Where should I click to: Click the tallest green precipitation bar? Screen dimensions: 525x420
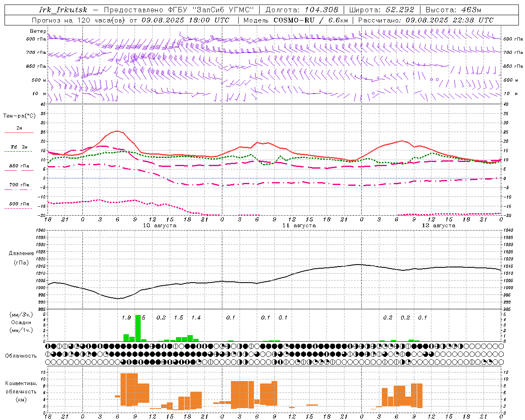pyautogui.click(x=138, y=328)
